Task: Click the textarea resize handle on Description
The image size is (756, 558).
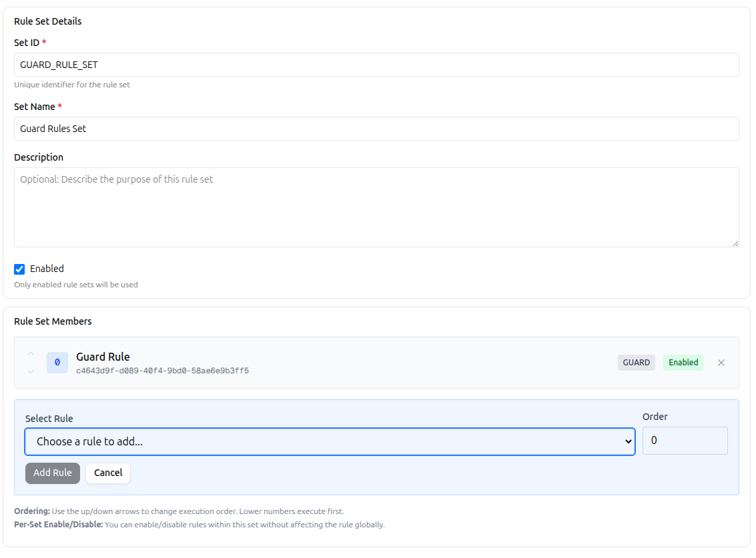Action: 735,242
